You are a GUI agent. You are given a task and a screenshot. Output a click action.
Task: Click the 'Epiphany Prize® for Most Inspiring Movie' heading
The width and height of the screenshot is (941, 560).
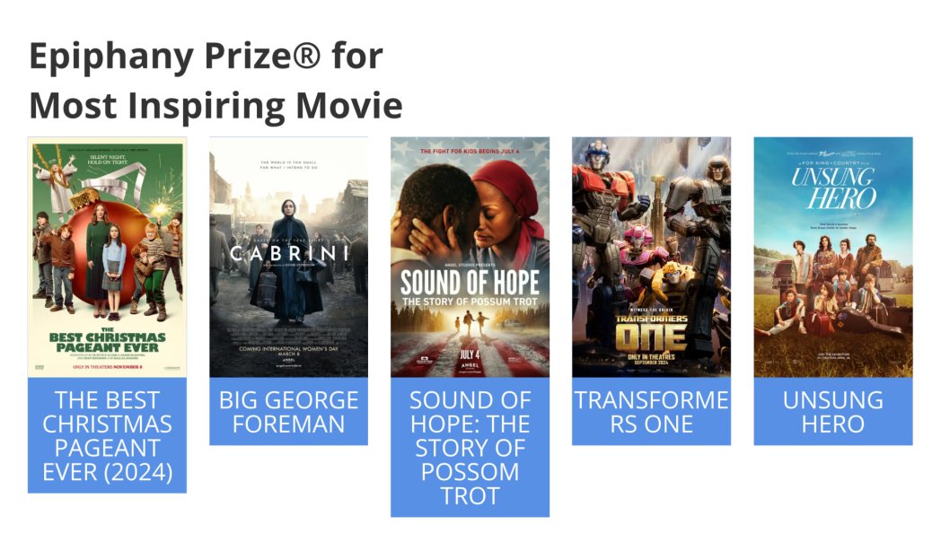click(x=215, y=81)
